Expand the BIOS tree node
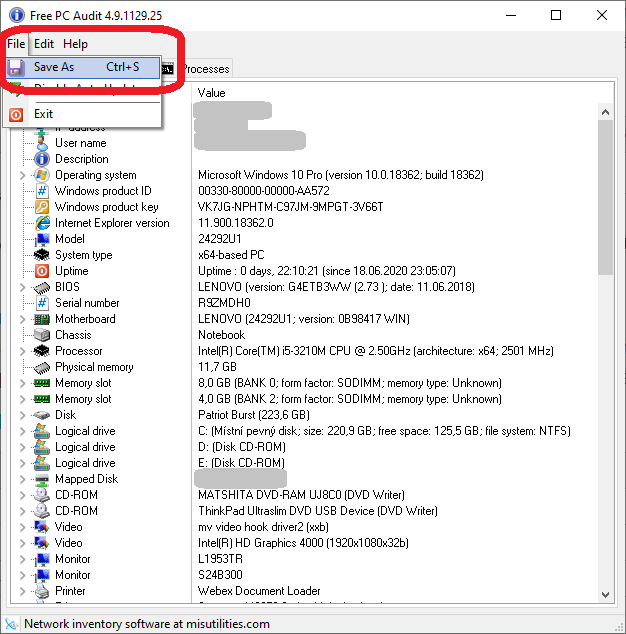This screenshot has height=634, width=626. coord(23,287)
